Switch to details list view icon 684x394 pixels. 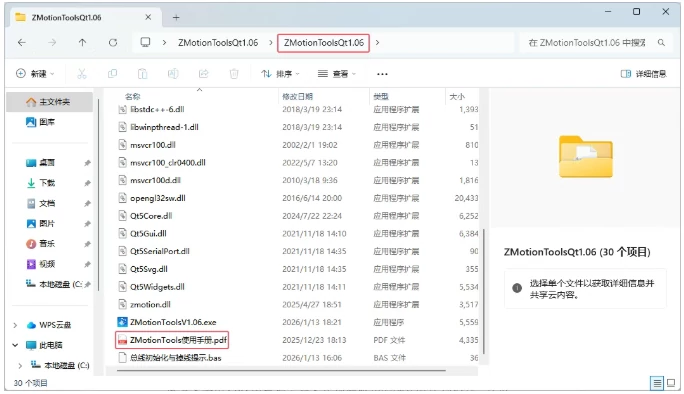[657, 383]
